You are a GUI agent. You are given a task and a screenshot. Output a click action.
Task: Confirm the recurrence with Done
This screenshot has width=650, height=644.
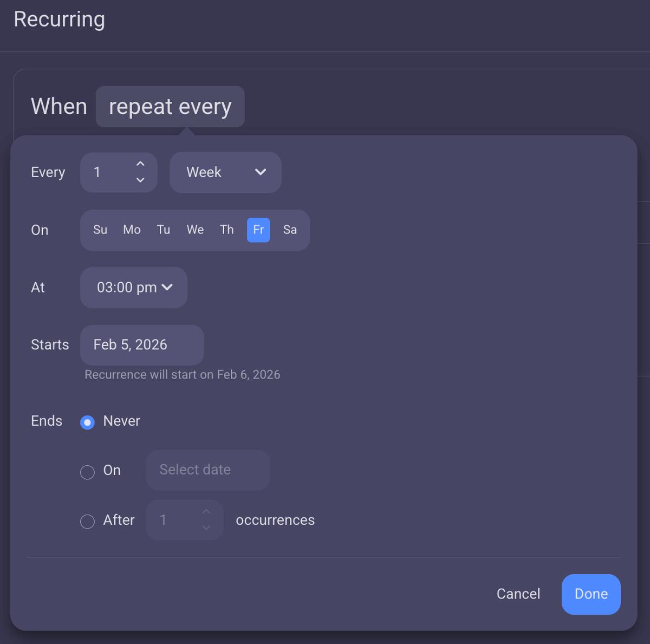click(x=590, y=594)
